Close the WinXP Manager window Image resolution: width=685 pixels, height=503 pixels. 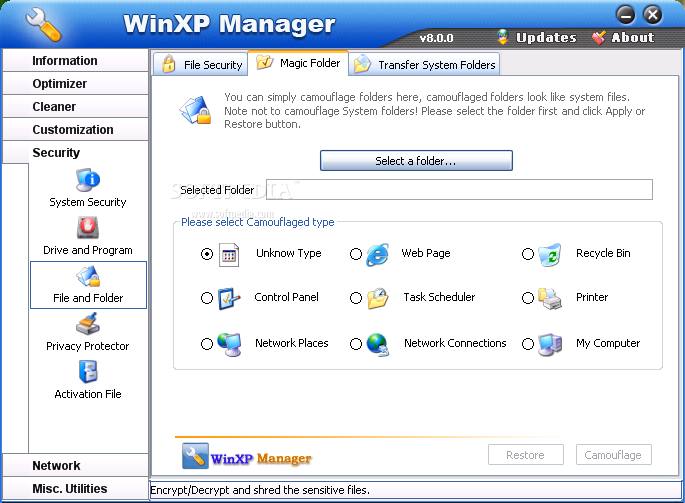tap(653, 15)
